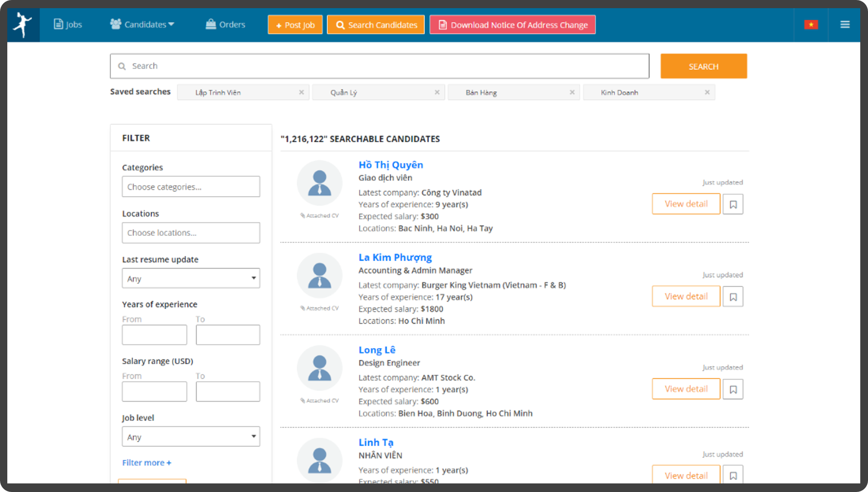Click the Choose categories input field

[191, 187]
